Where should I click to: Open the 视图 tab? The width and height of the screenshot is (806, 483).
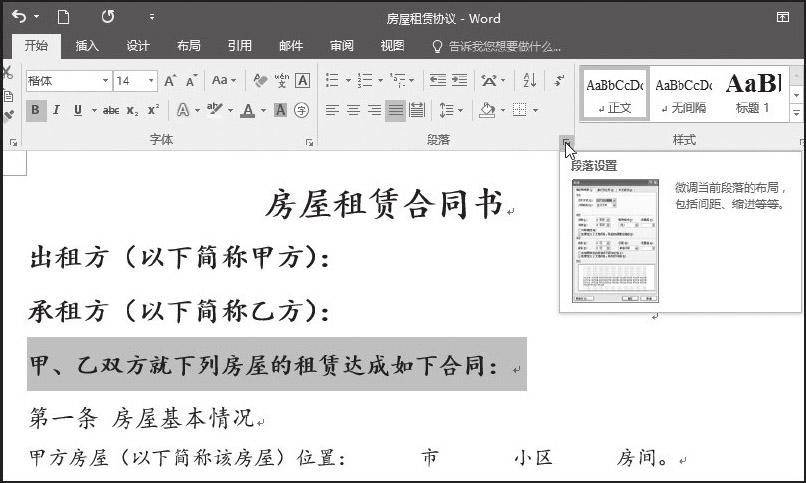tap(392, 46)
